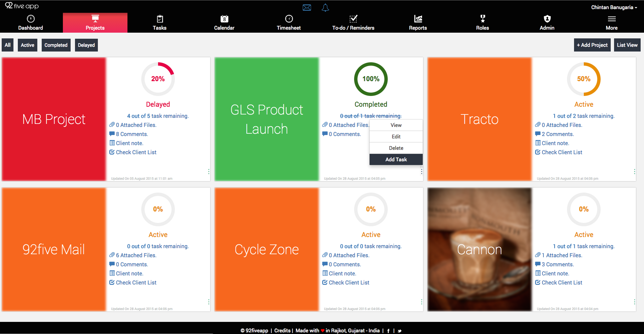Click Cannon check client list icon
This screenshot has height=334, width=644.
538,282
